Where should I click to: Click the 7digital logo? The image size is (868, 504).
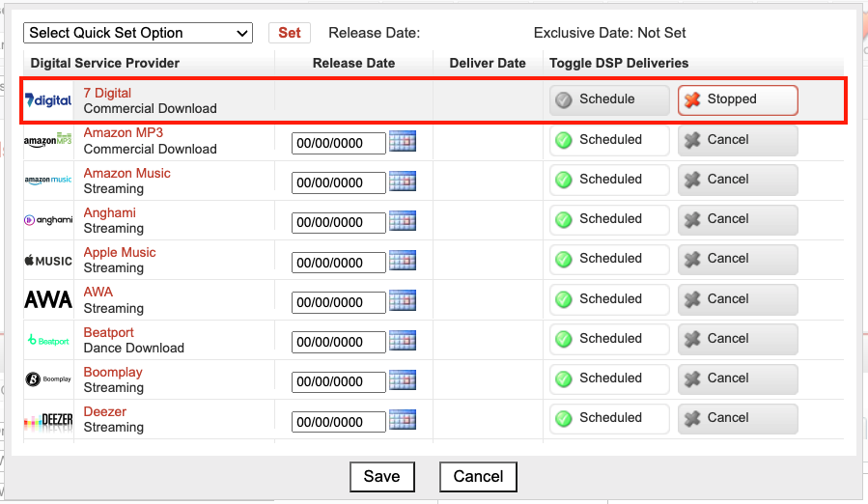click(x=48, y=100)
